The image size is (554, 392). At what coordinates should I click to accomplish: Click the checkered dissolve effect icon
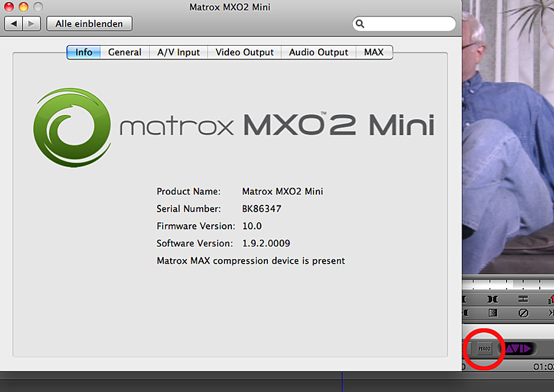(492, 313)
